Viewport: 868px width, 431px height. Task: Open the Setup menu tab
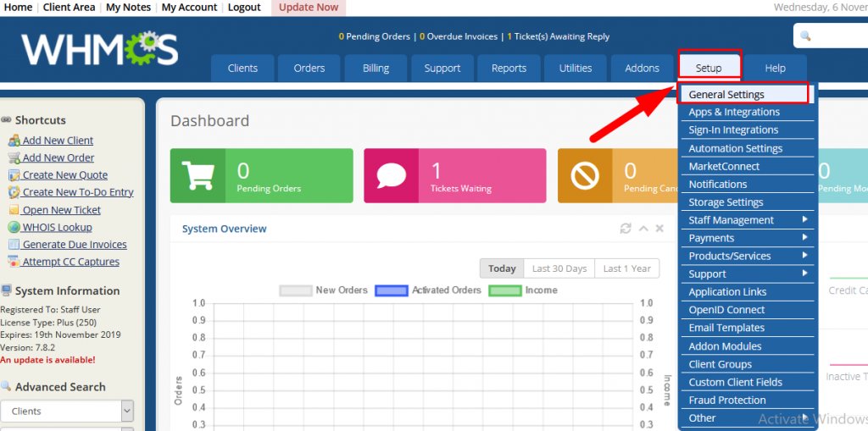pos(709,69)
